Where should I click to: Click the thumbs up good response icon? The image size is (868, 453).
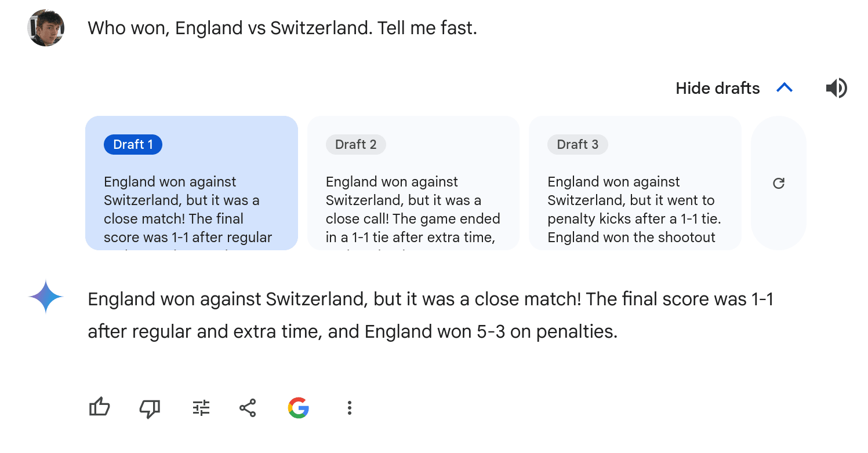click(99, 408)
